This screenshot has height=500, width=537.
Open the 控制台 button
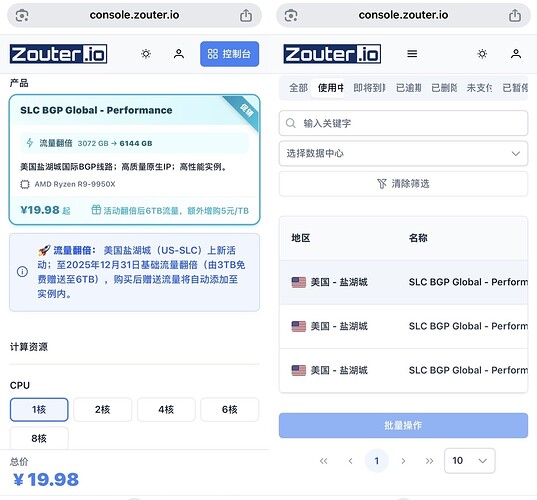click(229, 54)
